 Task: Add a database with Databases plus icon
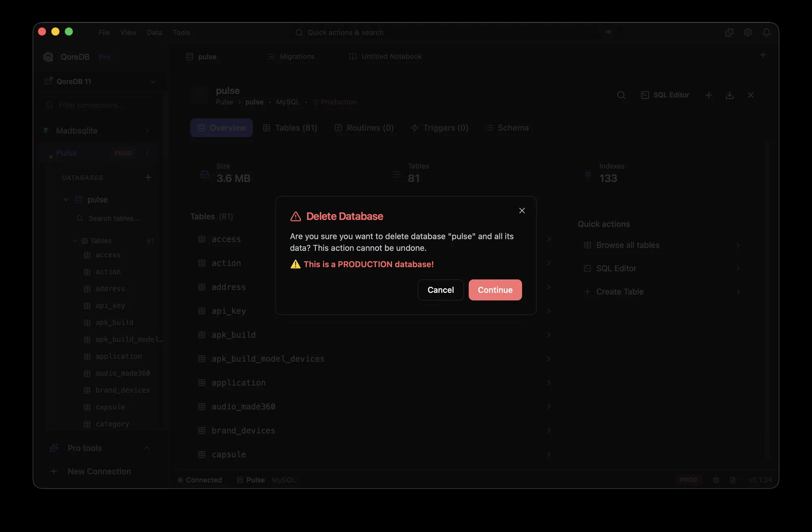[x=148, y=177]
